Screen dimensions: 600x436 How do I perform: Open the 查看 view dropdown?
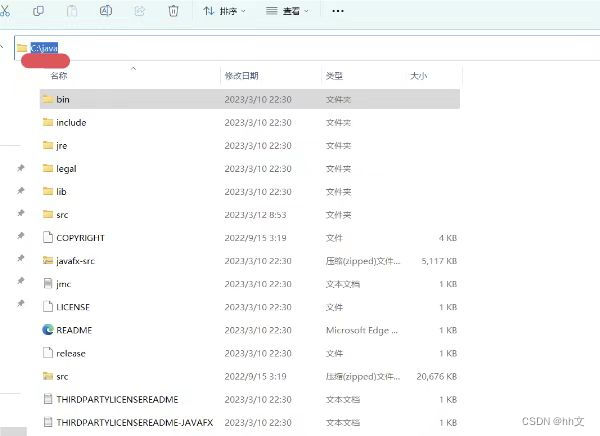click(x=287, y=11)
